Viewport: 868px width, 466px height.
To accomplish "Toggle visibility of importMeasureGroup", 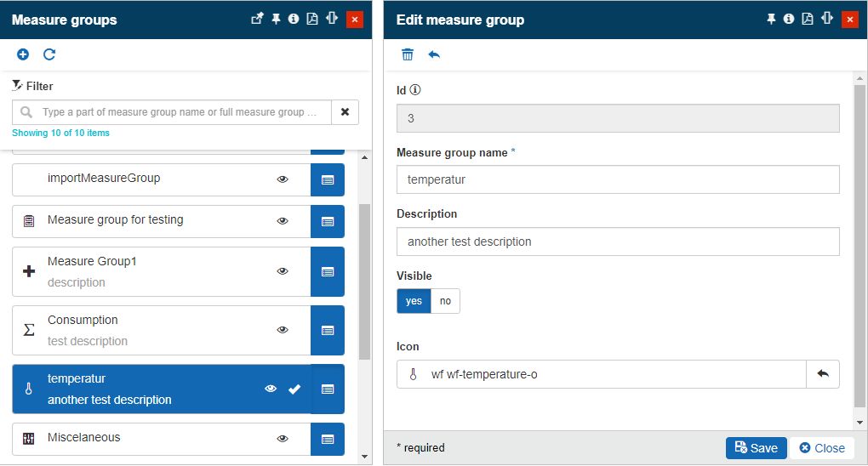I will 283,179.
